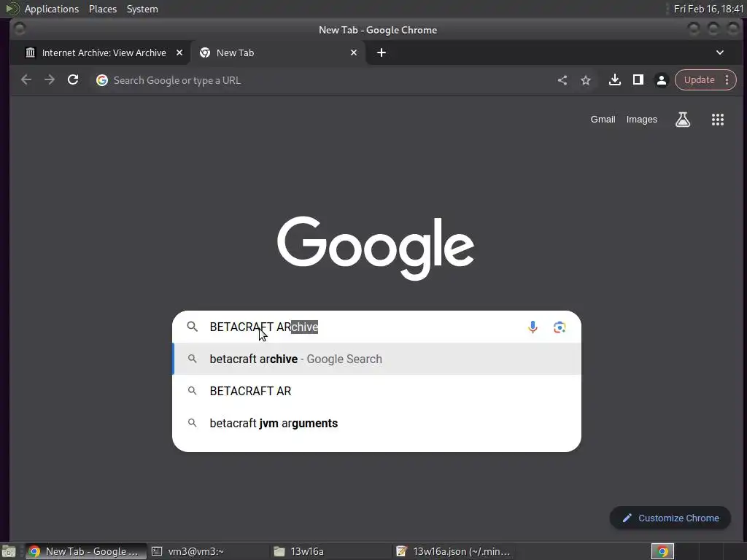
Task: Search by image with Google Lens icon
Action: (560, 327)
